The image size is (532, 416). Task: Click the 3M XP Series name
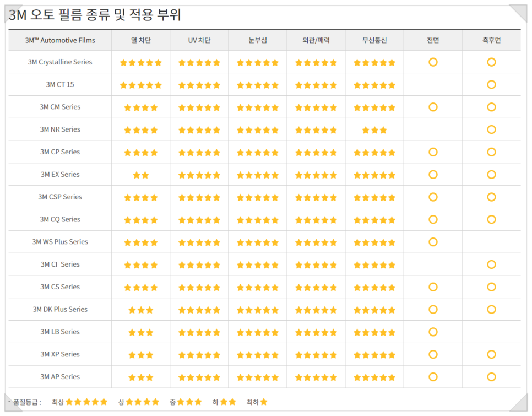click(60, 354)
